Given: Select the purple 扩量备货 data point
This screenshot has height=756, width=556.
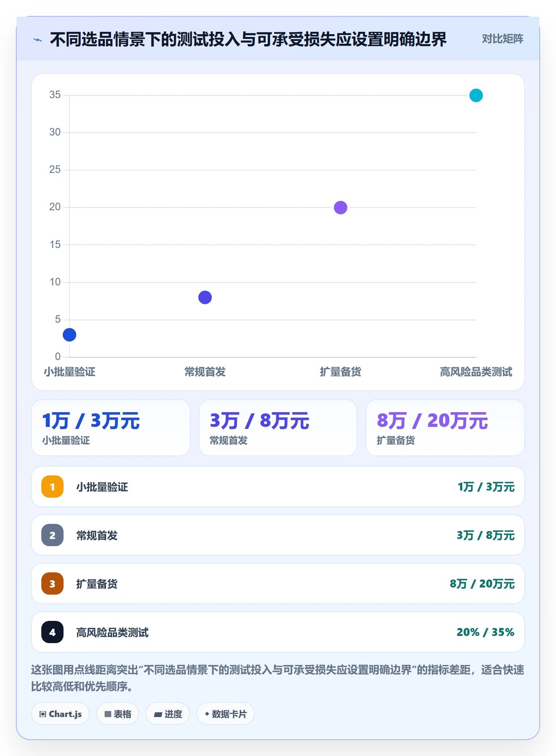Looking at the screenshot, I should (340, 207).
